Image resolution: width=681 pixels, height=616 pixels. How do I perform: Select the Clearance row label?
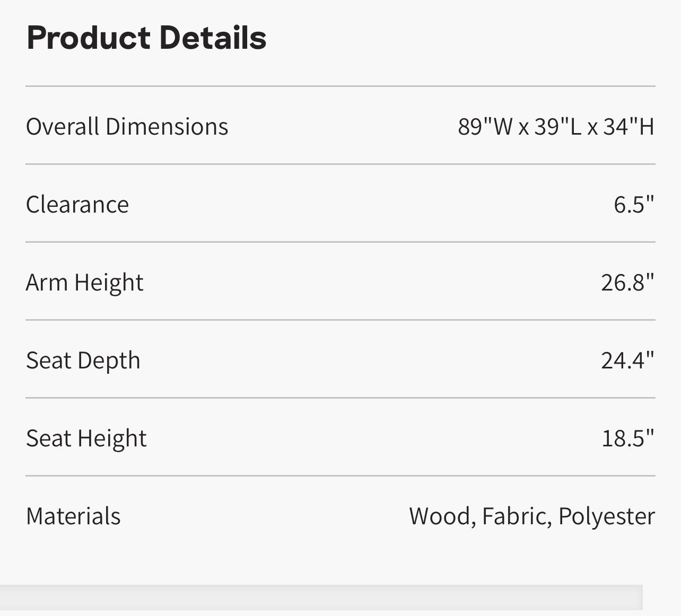coord(77,205)
